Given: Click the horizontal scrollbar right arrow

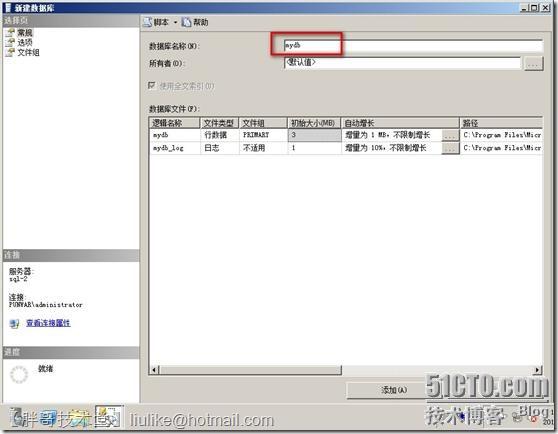Looking at the screenshot, I should [537, 370].
